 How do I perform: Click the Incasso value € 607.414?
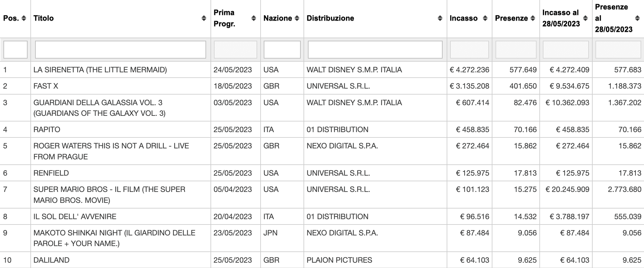click(473, 102)
